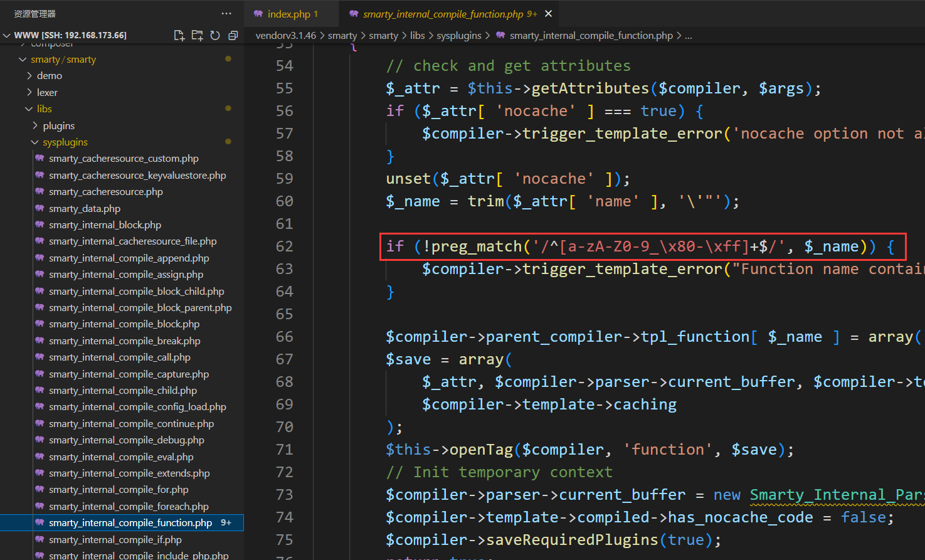Collapse all folders in explorer
Screen dimensions: 925x560
coord(233,36)
